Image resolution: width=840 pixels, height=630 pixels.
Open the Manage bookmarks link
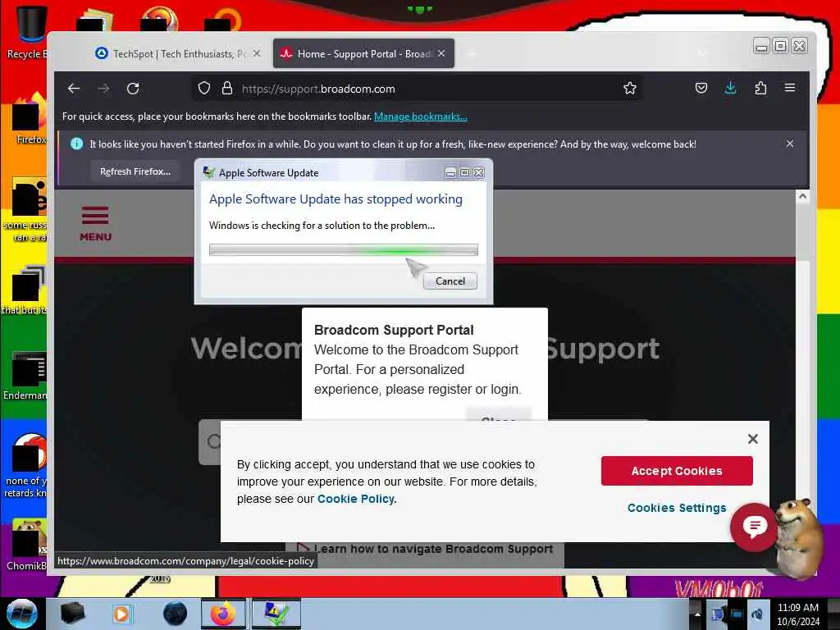pyautogui.click(x=421, y=116)
